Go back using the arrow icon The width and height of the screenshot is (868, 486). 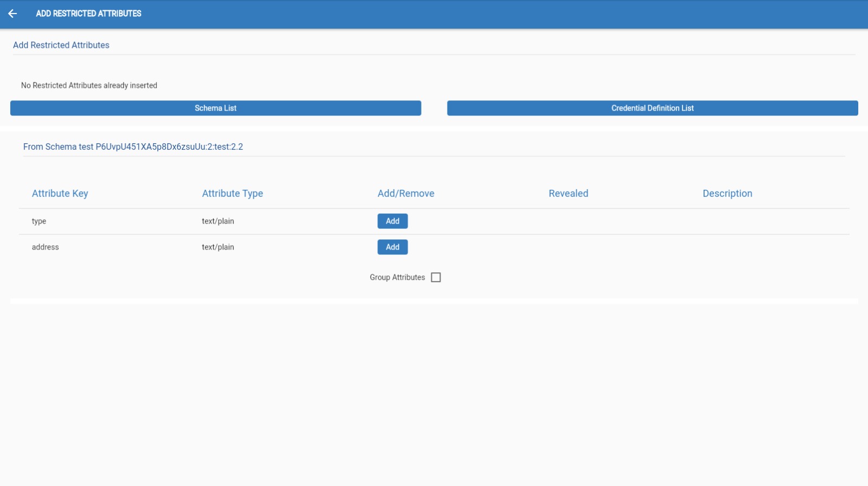point(12,14)
